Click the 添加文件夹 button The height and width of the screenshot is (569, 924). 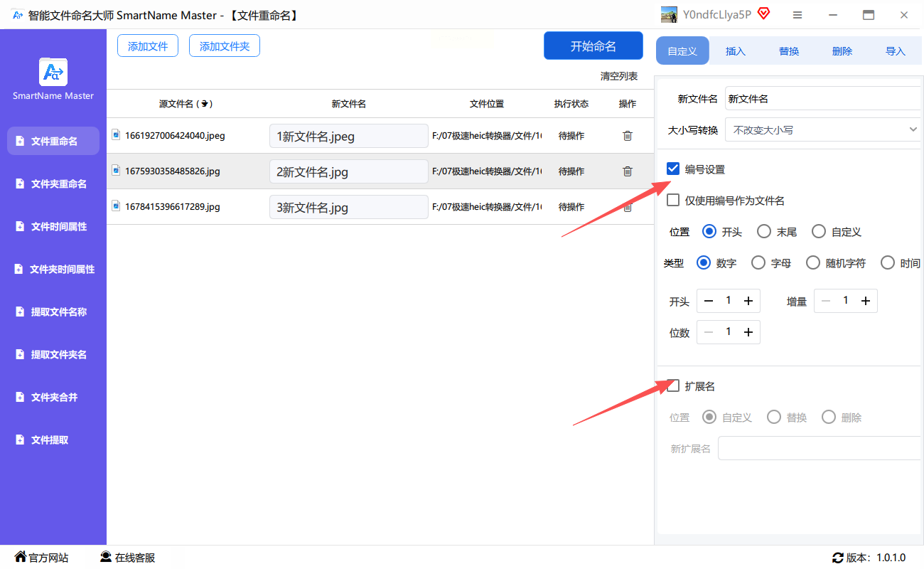click(224, 46)
